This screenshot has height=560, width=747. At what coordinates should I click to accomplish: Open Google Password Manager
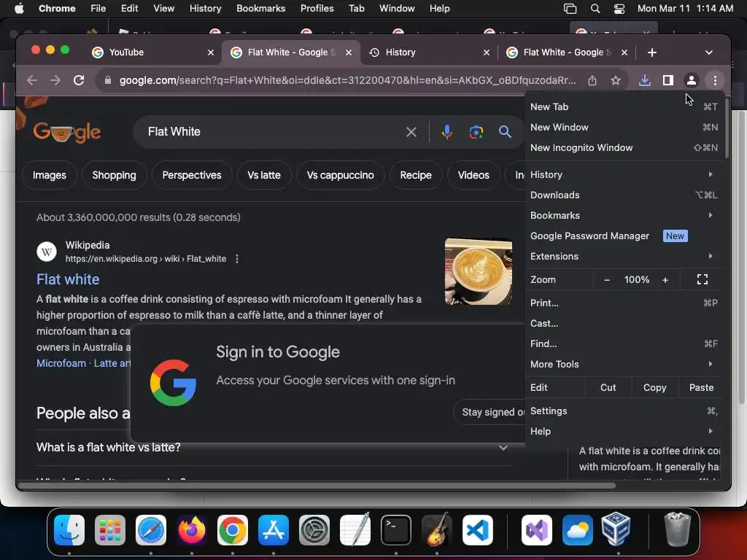(x=624, y=236)
